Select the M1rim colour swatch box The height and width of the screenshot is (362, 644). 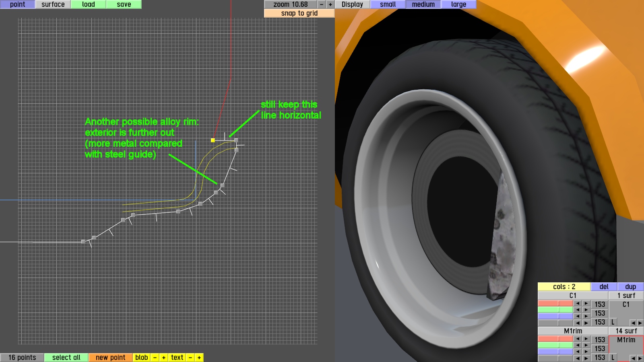coord(626,349)
